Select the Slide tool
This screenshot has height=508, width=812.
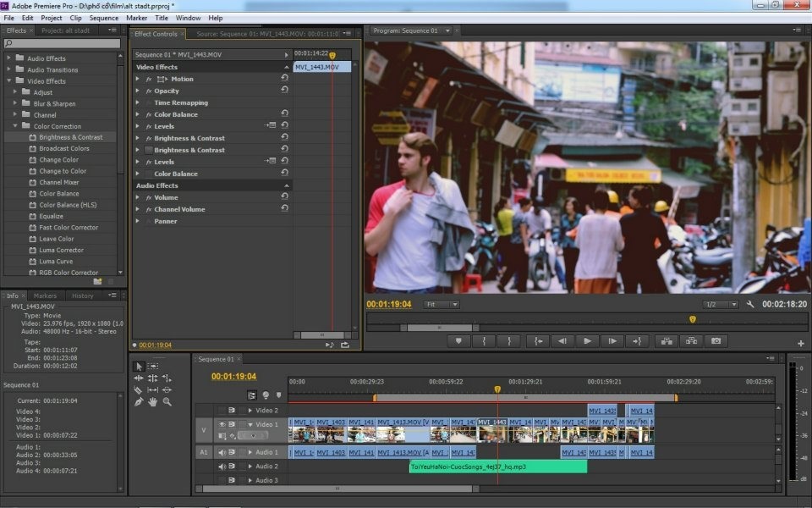[x=167, y=389]
